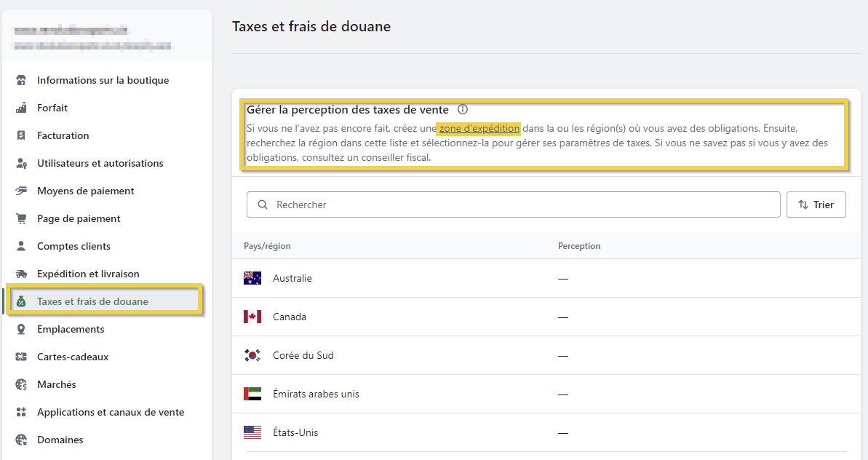Click the Cartes-cadeaux gift card icon

click(21, 357)
